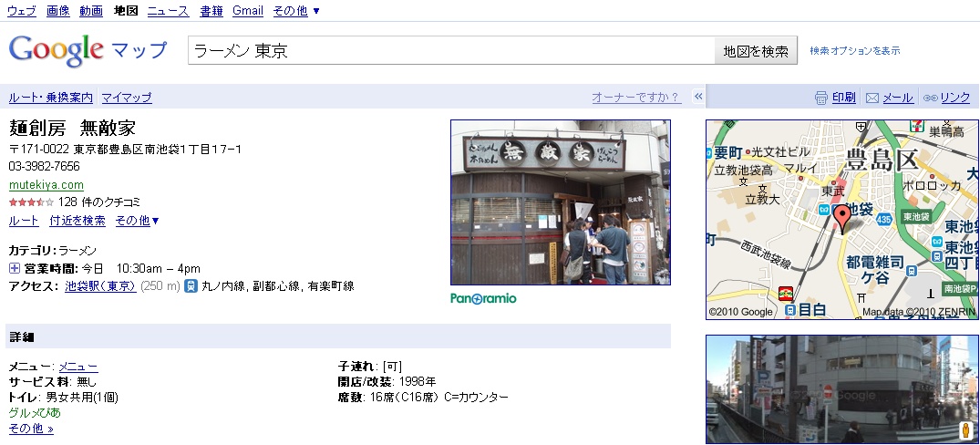
Task: Click the envelope icon beside メール
Action: [872, 98]
